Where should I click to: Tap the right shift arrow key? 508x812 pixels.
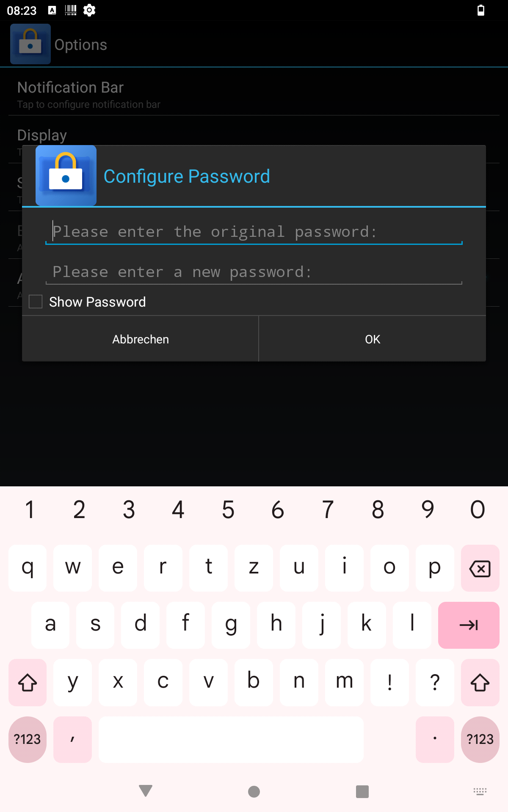click(480, 682)
